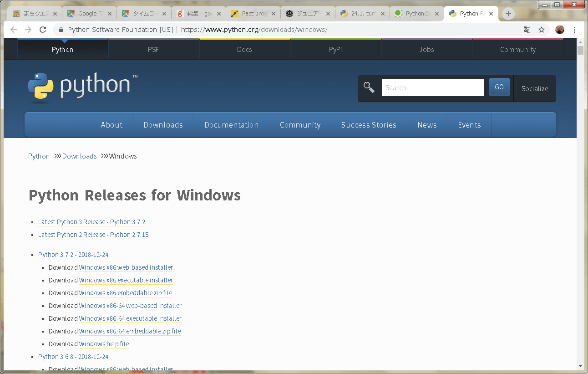Screen dimensions: 588x374
Task: Open the PyPI top bar item
Action: [335, 49]
